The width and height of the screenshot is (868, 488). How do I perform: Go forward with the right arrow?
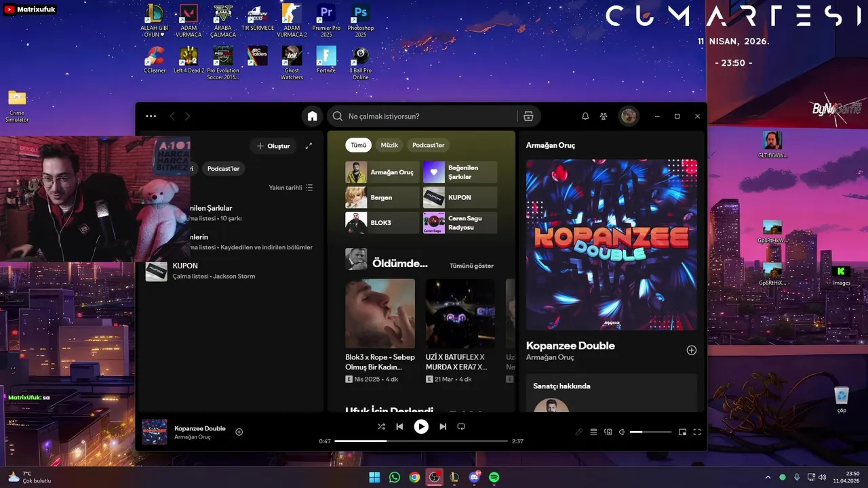click(188, 116)
